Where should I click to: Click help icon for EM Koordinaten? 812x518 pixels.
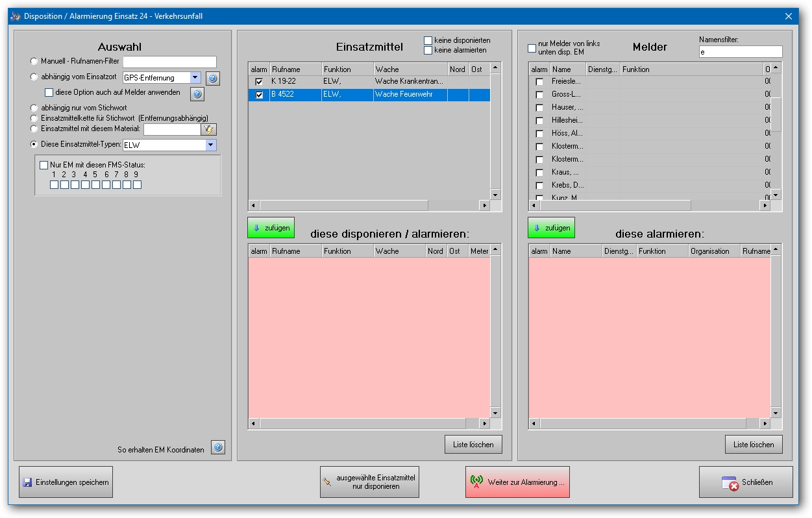point(218,448)
